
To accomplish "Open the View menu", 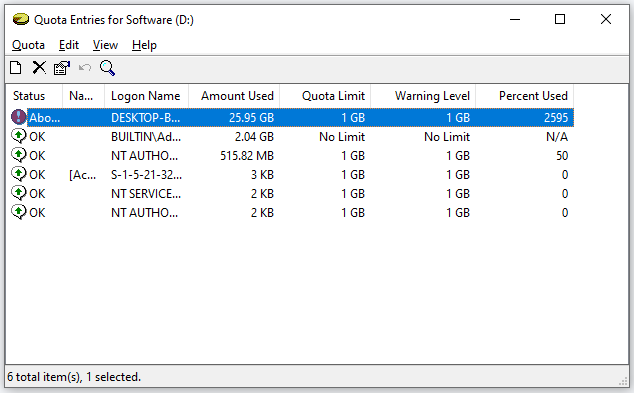I will (105, 45).
